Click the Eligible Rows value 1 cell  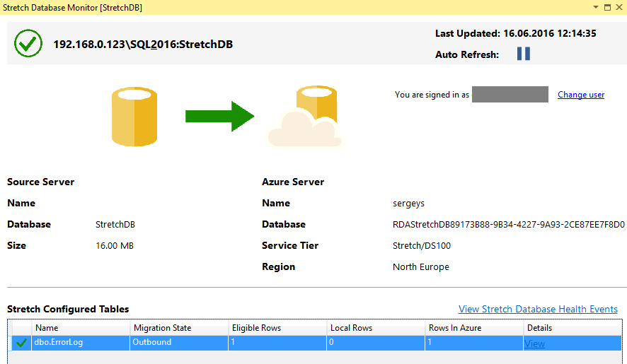click(277, 343)
